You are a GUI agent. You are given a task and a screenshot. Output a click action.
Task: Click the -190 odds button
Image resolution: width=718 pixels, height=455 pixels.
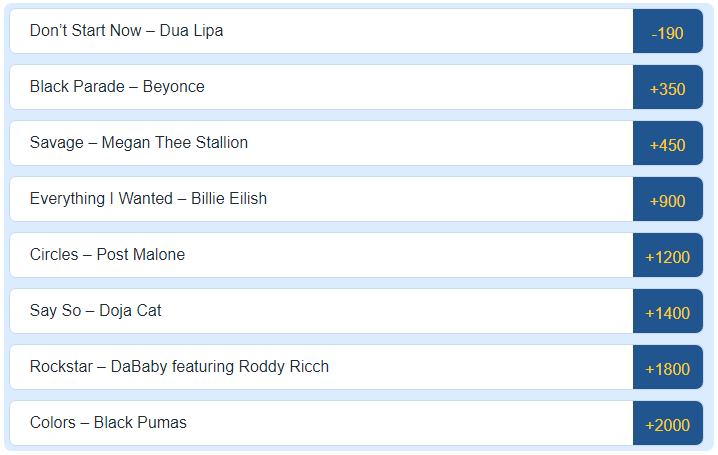tap(667, 33)
